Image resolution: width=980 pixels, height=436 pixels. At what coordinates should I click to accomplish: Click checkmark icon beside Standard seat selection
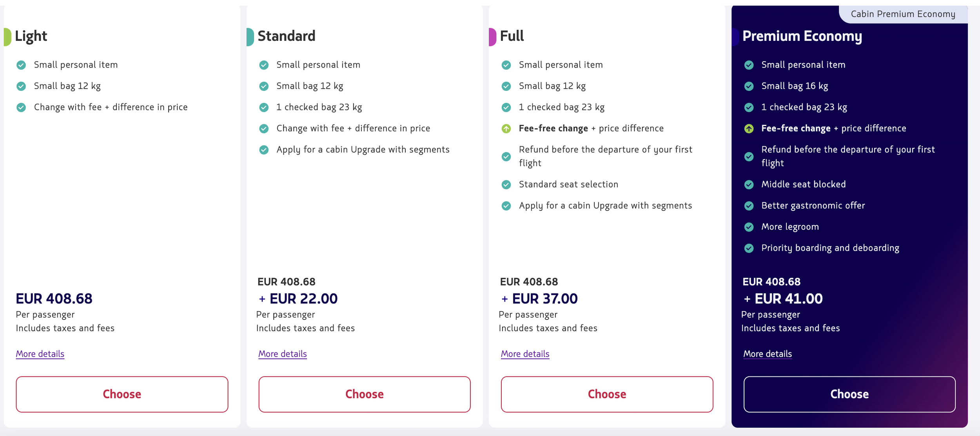(506, 184)
